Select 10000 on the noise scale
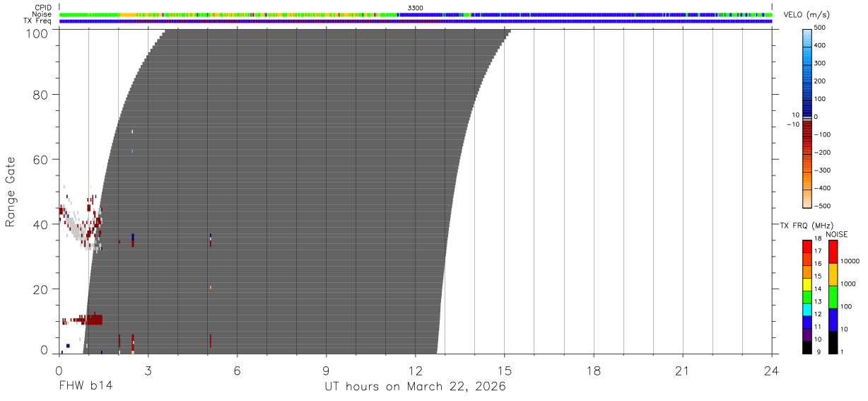The image size is (868, 401). (x=850, y=261)
